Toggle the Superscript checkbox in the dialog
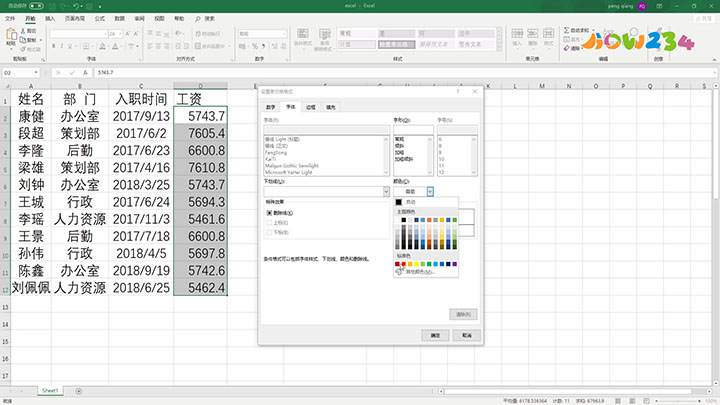Image resolution: width=720 pixels, height=405 pixels. (270, 223)
